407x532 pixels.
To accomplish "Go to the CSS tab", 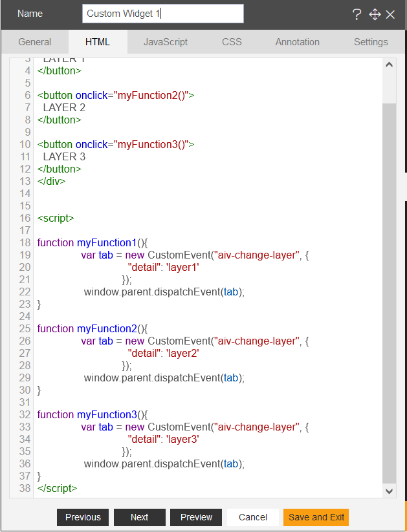I will 232,42.
